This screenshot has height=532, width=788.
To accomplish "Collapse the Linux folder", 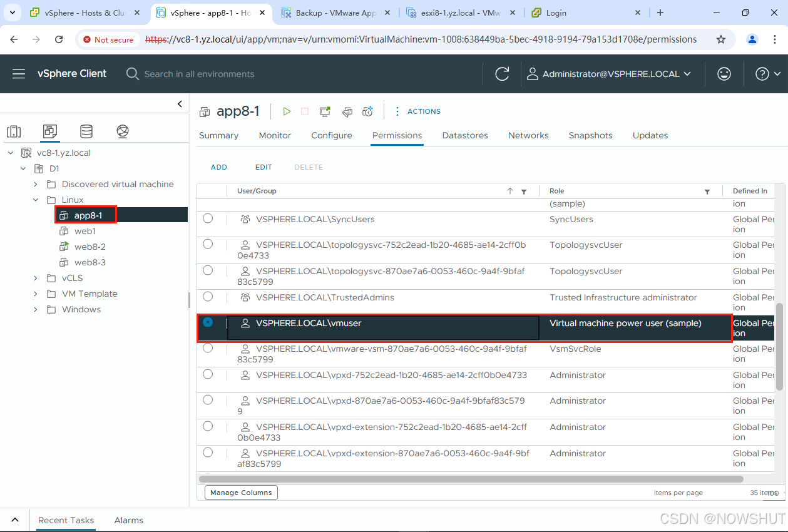I will (x=36, y=200).
